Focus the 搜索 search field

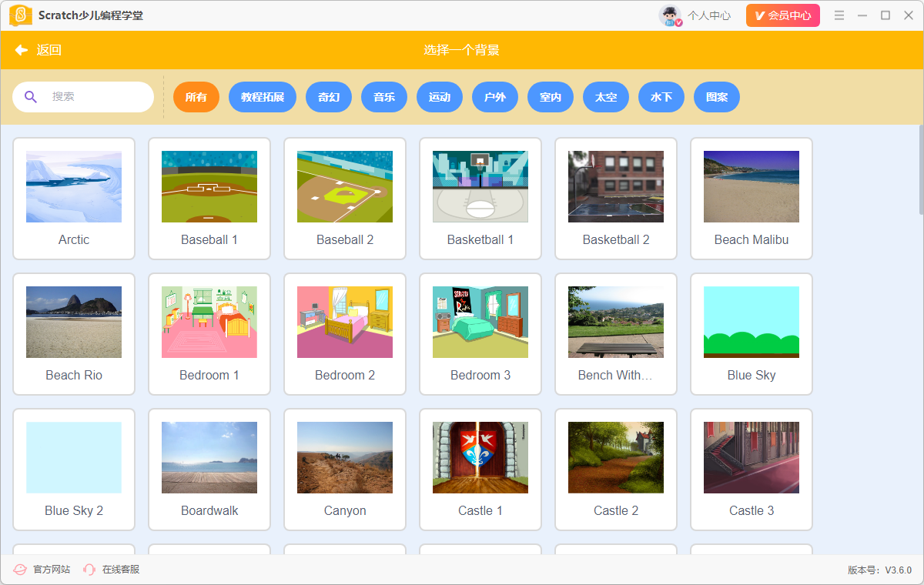(x=83, y=97)
